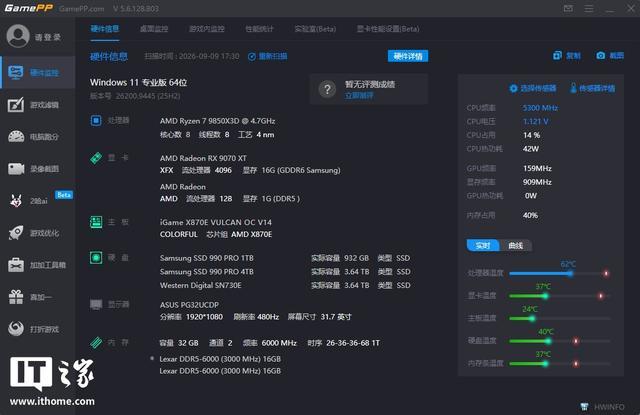Open the game filter sidebar icon
The image size is (640, 415).
point(16,105)
